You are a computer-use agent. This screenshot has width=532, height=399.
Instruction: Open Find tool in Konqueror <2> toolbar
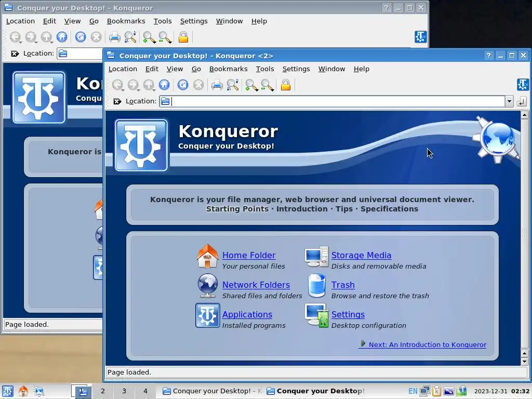[233, 85]
